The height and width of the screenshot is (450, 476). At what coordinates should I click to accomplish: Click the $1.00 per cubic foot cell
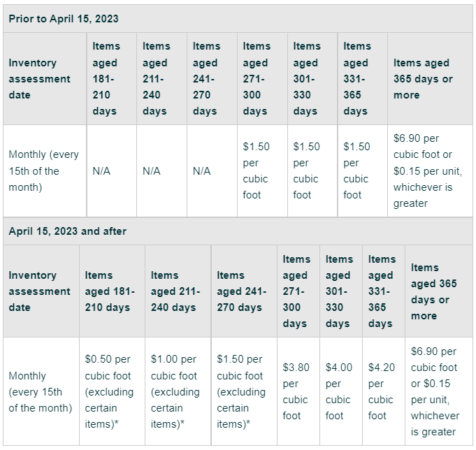point(178,391)
